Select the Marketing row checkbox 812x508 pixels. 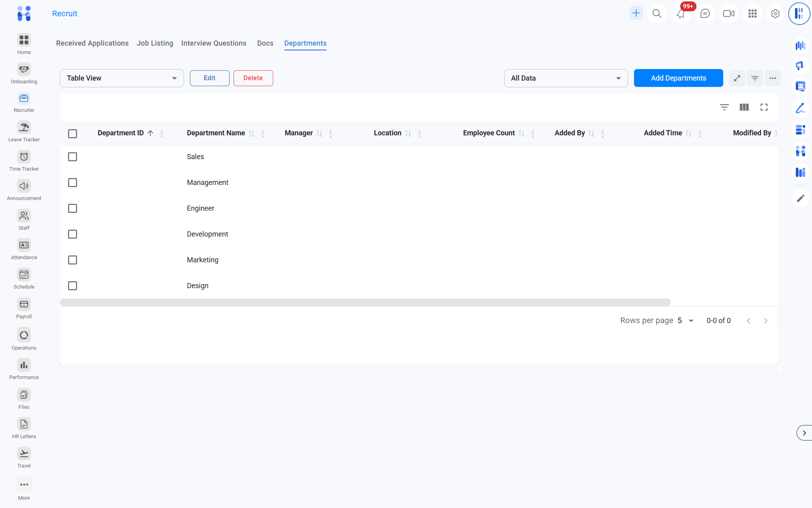[x=73, y=260]
